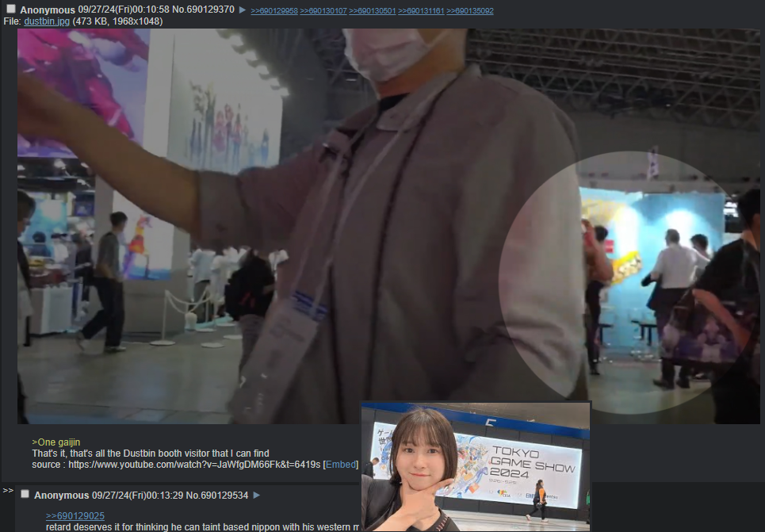Viewport: 765px width, 532px height.
Task: Open the dustbin.jpg file link
Action: (47, 21)
